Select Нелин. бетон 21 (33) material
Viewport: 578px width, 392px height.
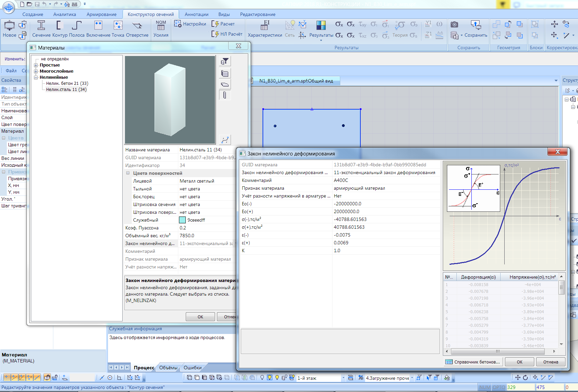(67, 83)
